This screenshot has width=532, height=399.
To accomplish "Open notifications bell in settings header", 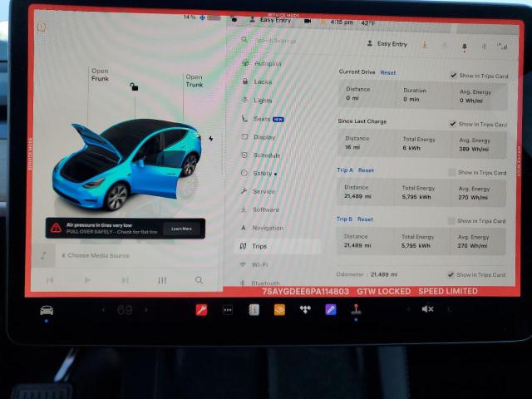I will click(x=465, y=47).
